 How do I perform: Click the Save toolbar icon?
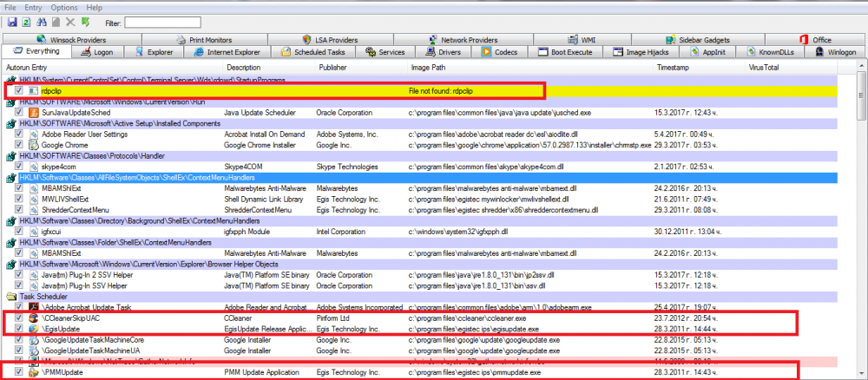click(x=12, y=23)
